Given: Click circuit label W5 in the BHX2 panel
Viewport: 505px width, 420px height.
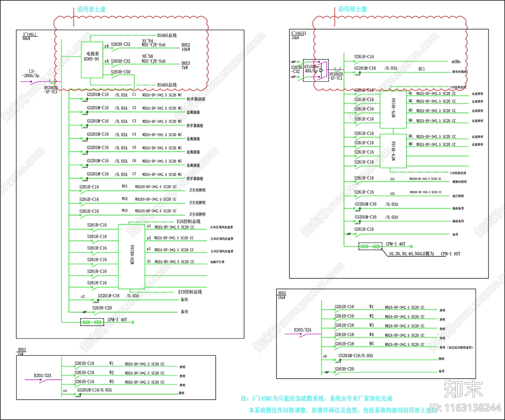Looking at the screenshot, I should point(371,344).
